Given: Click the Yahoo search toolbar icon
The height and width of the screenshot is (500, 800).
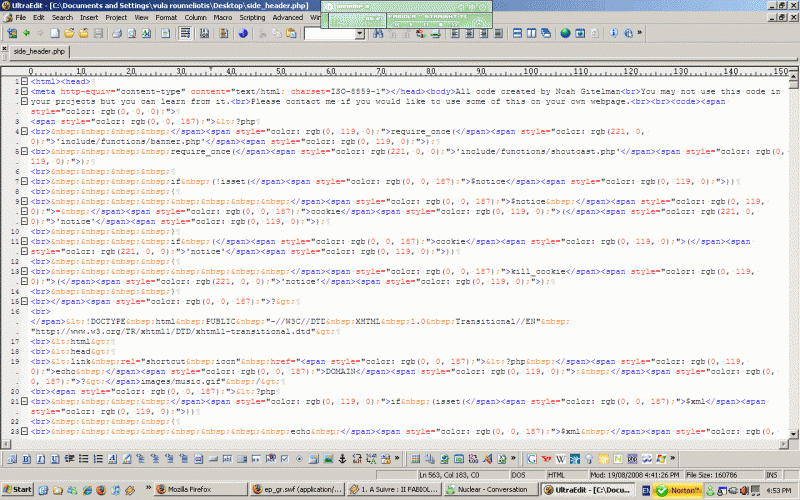Looking at the screenshot, I should [546, 459].
